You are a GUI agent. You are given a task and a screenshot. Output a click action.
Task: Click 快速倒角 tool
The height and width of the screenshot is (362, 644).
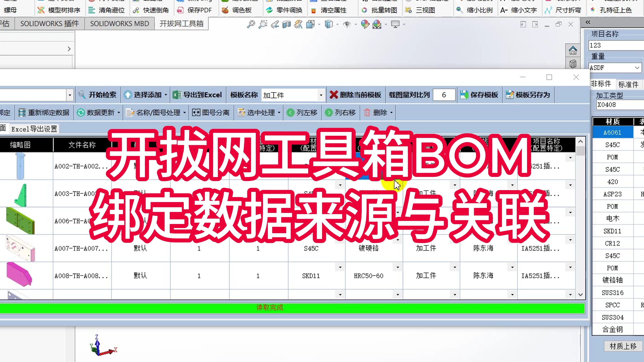(151, 10)
